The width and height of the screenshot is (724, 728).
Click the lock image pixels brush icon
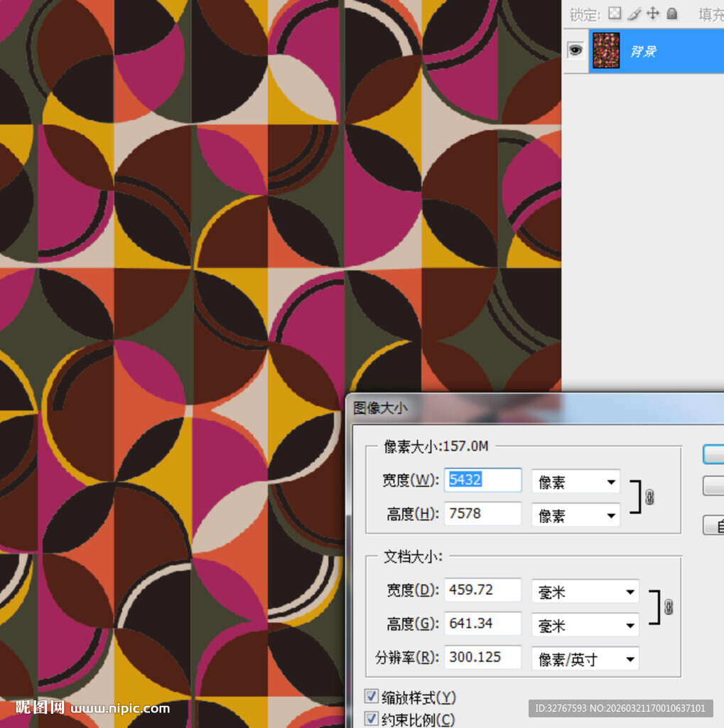(634, 14)
